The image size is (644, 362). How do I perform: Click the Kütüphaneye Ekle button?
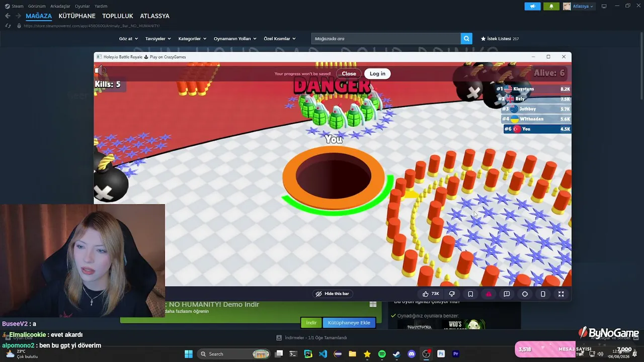[x=349, y=323]
